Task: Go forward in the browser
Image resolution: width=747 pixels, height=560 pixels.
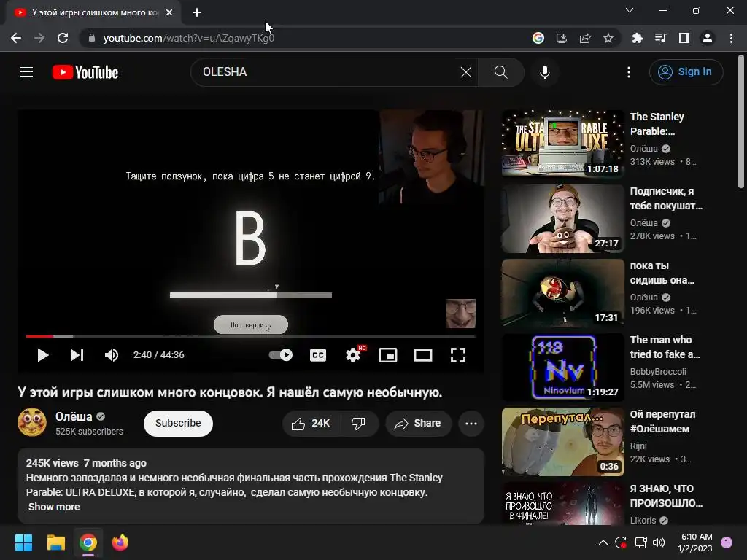Action: point(39,38)
